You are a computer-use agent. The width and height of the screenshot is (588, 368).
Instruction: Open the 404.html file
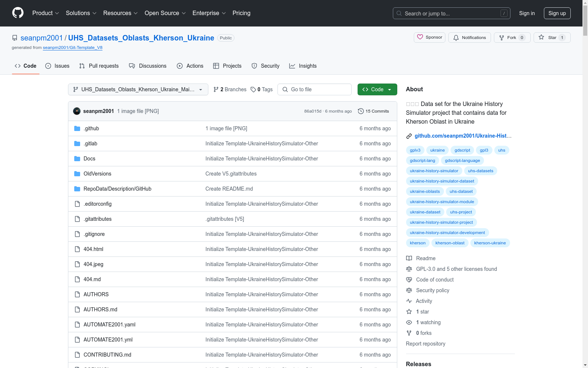click(x=93, y=249)
